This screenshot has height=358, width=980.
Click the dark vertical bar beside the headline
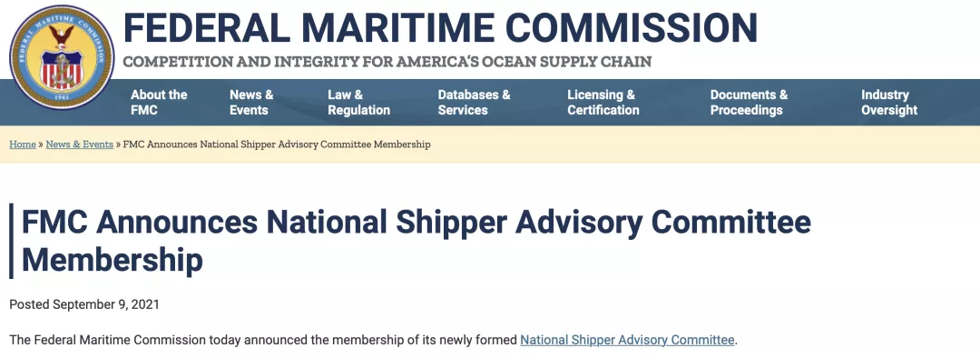coord(11,241)
